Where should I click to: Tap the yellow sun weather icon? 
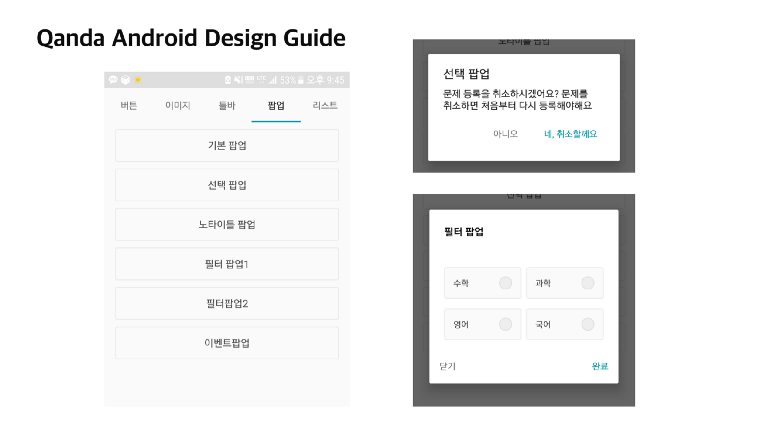click(x=137, y=80)
